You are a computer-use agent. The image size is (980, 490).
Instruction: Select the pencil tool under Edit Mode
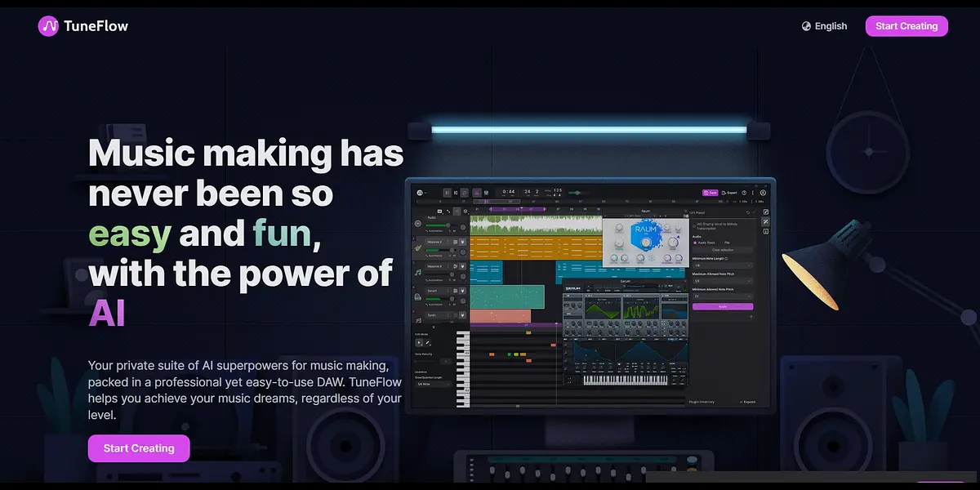point(428,343)
